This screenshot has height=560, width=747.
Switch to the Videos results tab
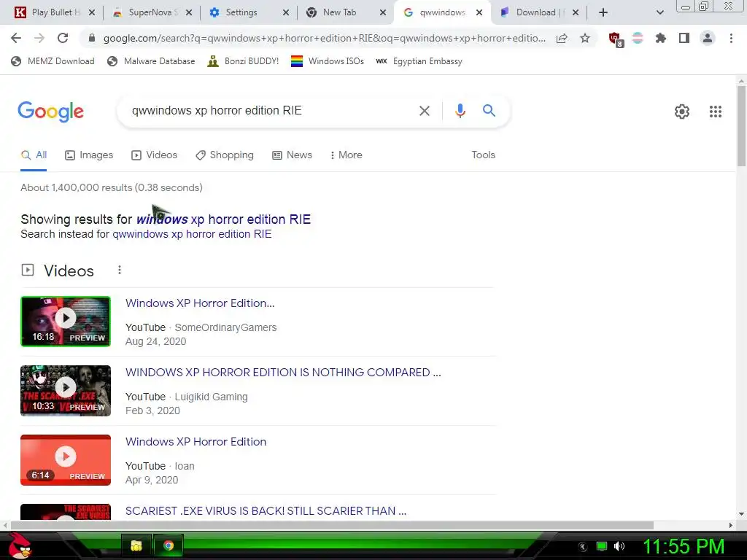coord(155,155)
